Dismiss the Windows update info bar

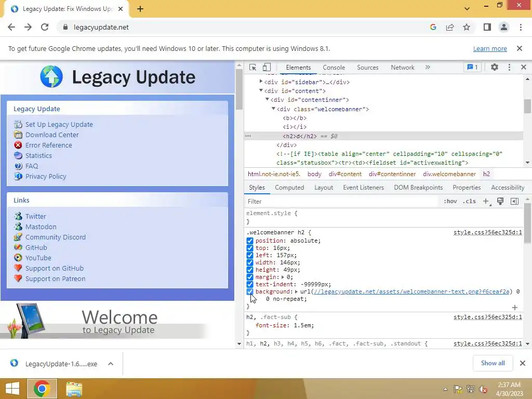520,48
